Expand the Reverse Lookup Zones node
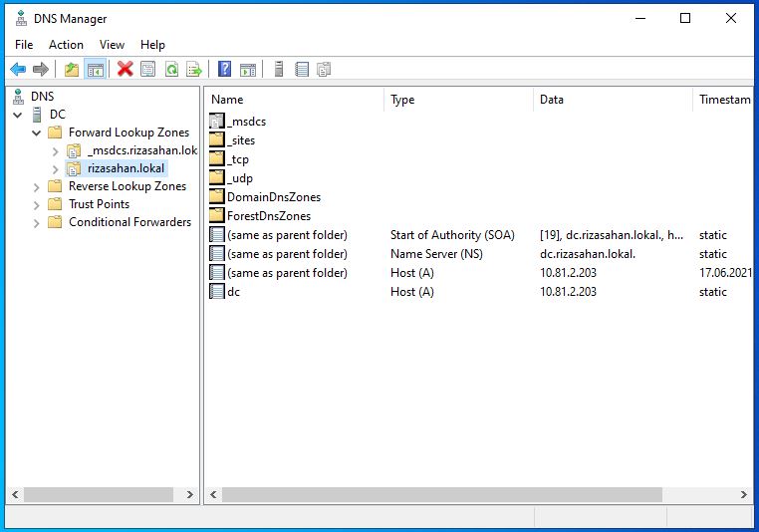The height and width of the screenshot is (532, 759). [x=37, y=186]
